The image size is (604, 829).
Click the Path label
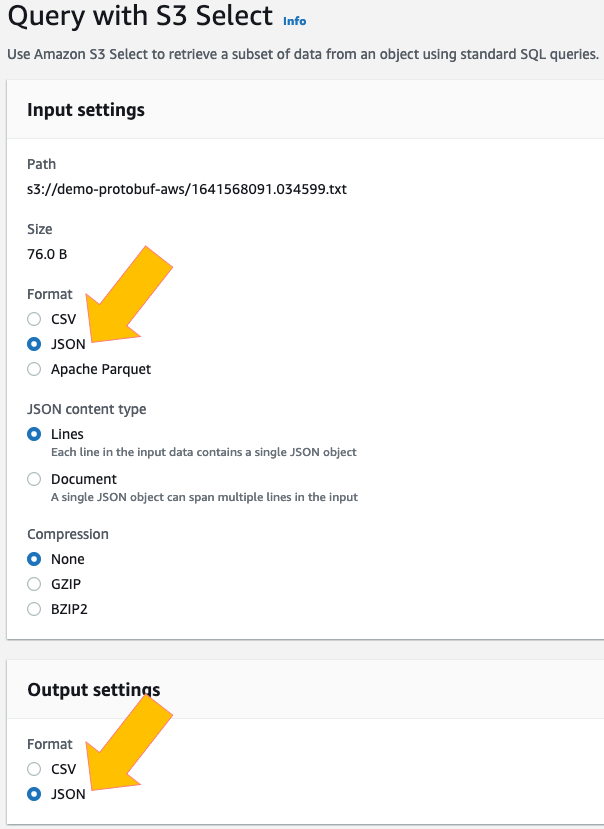tap(41, 164)
